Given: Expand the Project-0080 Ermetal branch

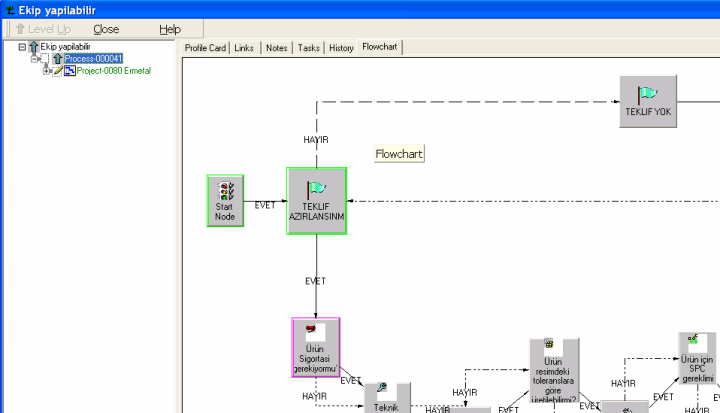Looking at the screenshot, I should pyautogui.click(x=47, y=71).
